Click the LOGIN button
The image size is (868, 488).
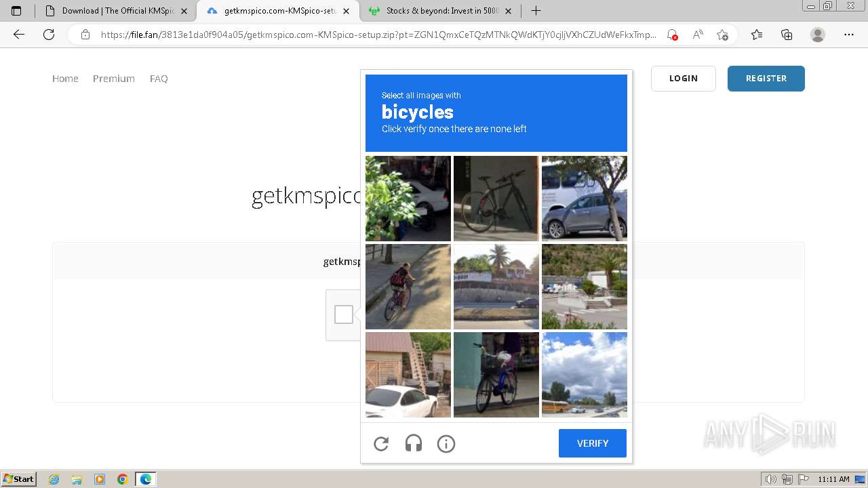(684, 79)
